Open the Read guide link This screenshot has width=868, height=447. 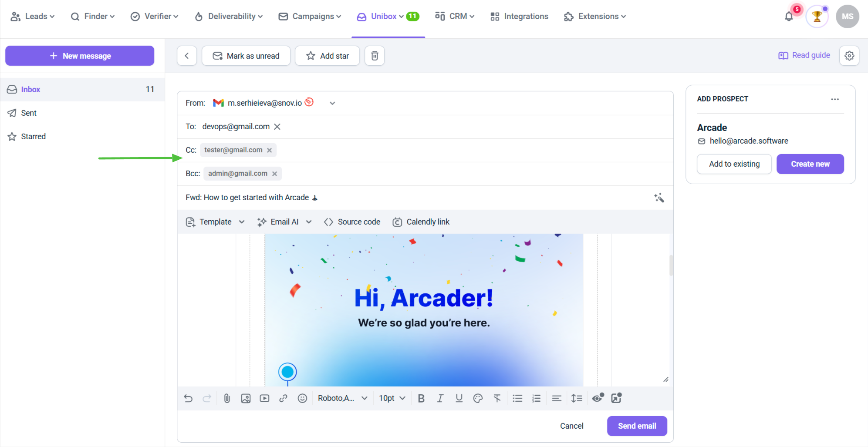coord(804,55)
